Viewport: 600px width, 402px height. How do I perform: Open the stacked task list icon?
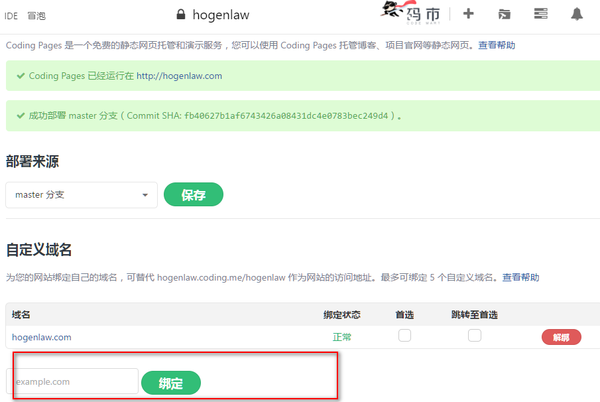(x=540, y=14)
